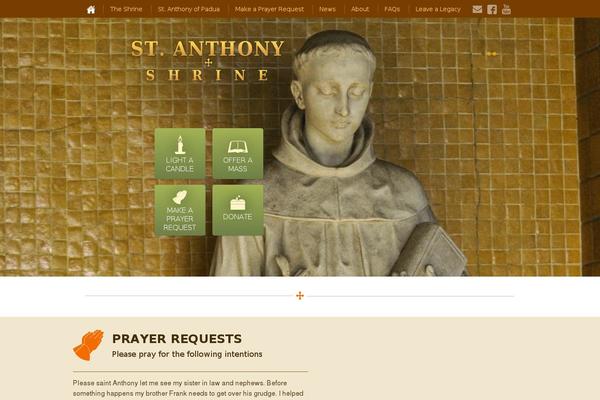
Task: Select the green Make a Prayer Request tile
Action: 180,210
